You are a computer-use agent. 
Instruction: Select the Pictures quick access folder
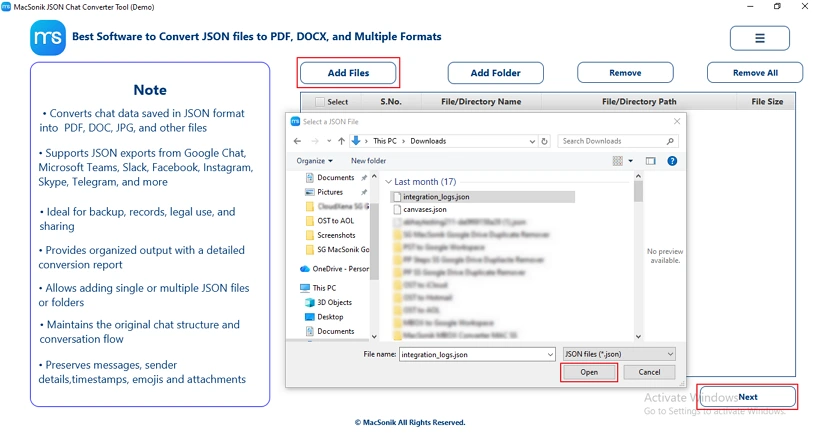coord(329,192)
